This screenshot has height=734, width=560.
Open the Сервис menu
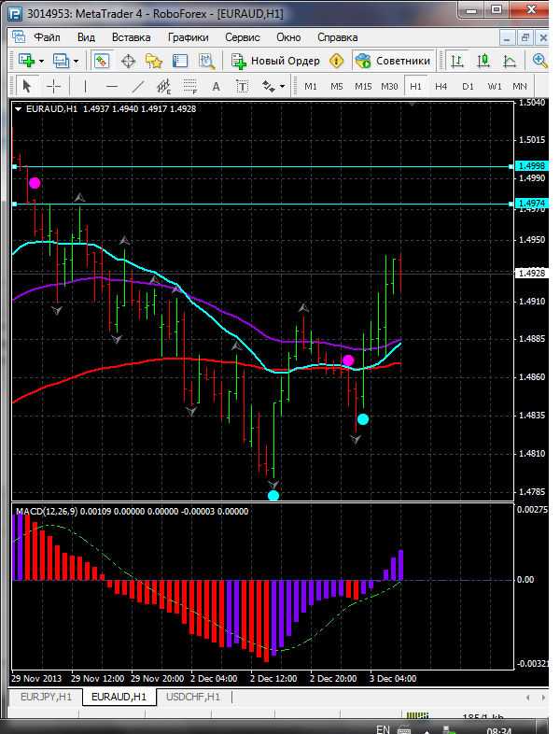click(x=243, y=37)
